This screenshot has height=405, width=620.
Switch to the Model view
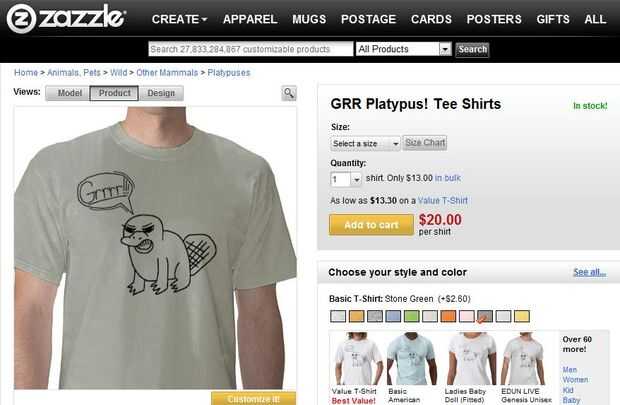coord(68,93)
